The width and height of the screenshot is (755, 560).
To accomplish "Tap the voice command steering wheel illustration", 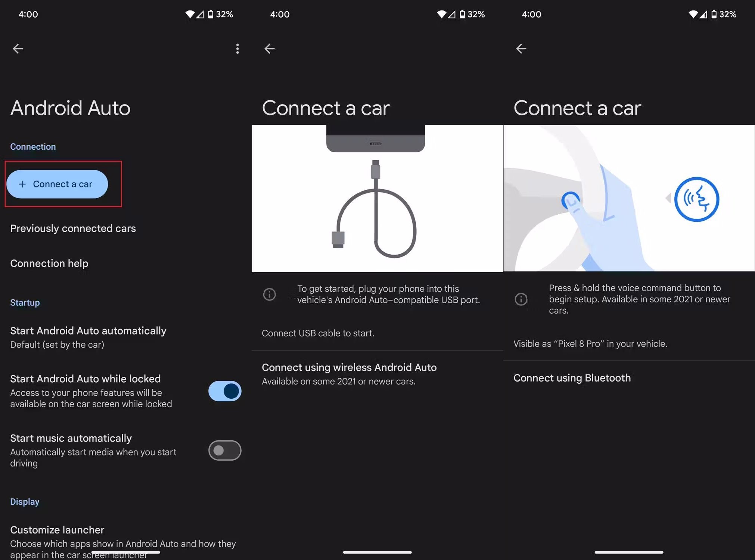I will pyautogui.click(x=629, y=198).
